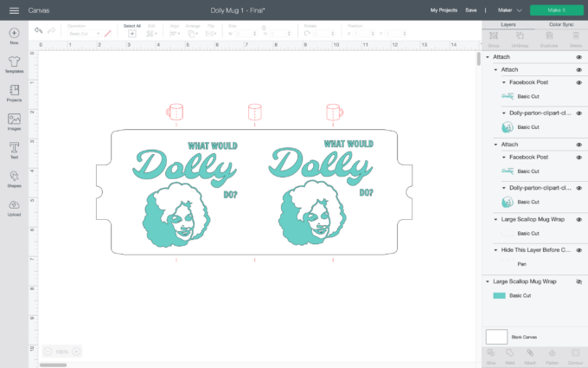Zoom in with the plus button
Viewport: 588px width, 368px height.
coord(76,352)
